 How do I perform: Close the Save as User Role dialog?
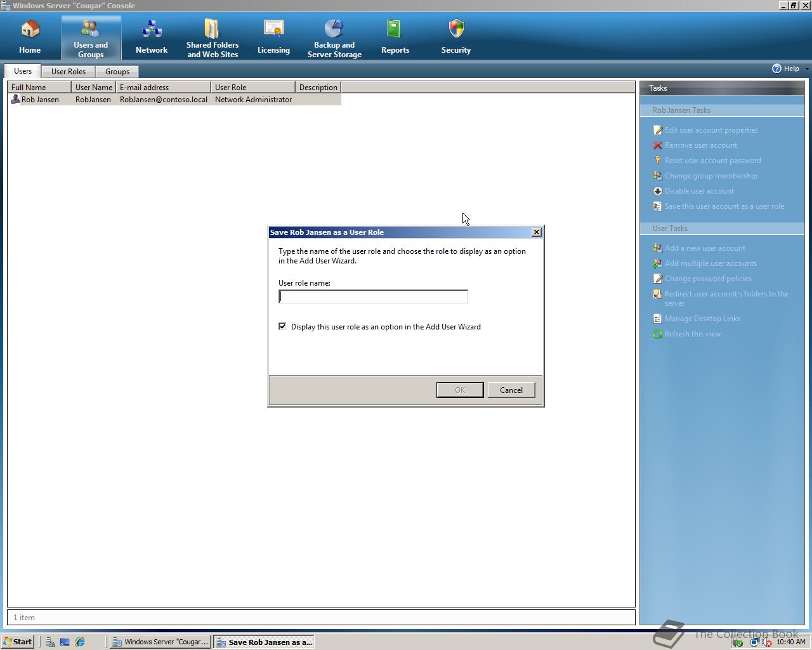[x=537, y=232]
